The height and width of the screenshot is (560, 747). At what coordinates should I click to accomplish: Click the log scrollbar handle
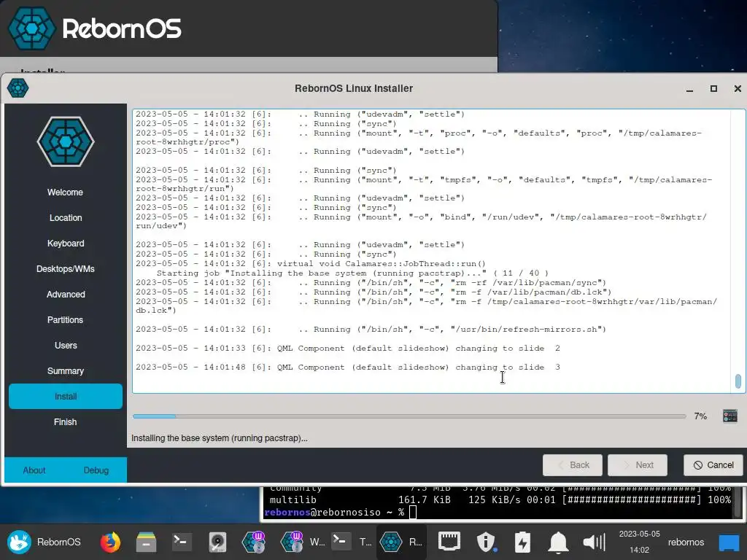[738, 381]
